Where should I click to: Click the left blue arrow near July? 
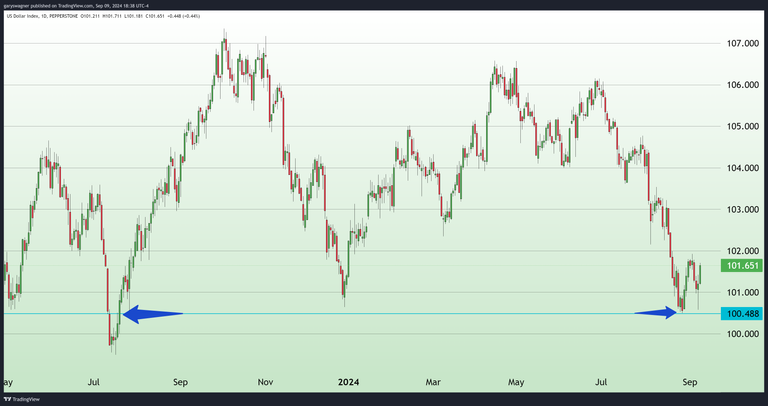click(x=152, y=314)
